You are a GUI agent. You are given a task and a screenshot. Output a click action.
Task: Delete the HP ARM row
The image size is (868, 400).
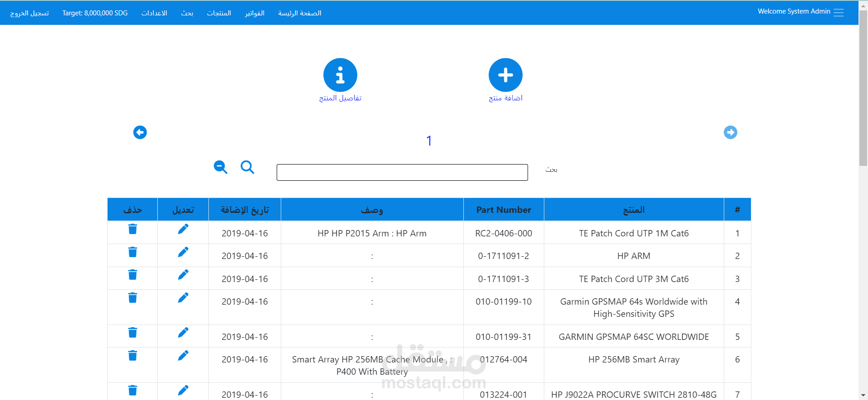[x=132, y=252]
